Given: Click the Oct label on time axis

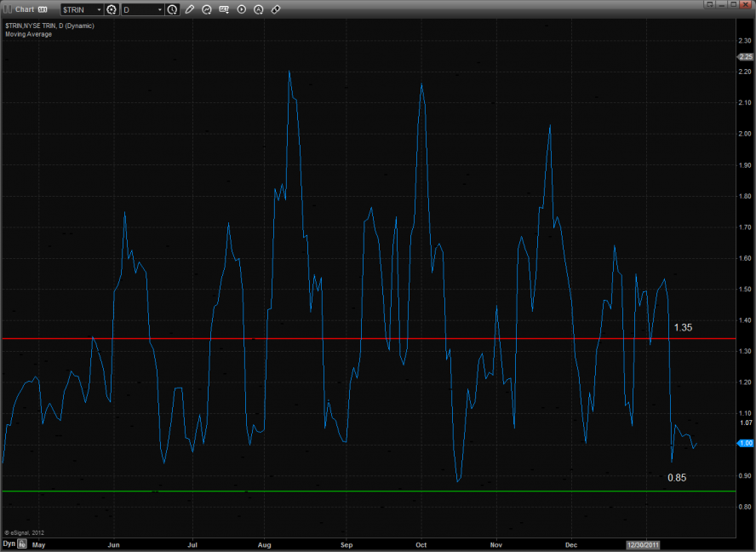Looking at the screenshot, I should [x=421, y=545].
